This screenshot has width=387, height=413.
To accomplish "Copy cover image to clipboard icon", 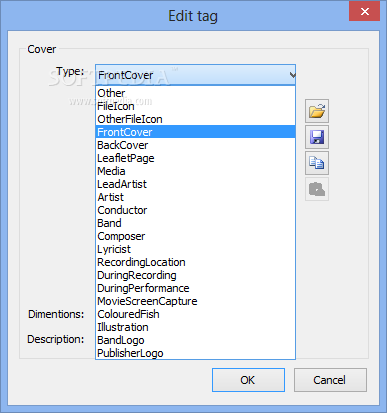I will 317,163.
